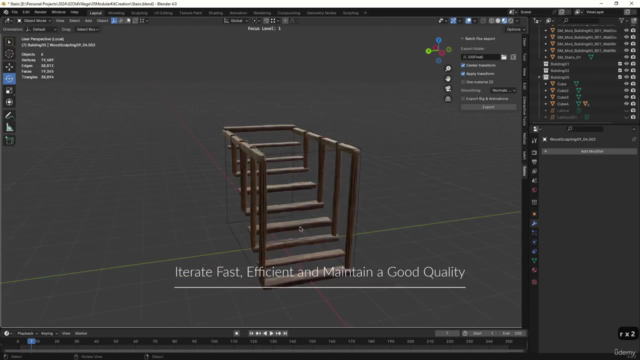Click the Add Modifier button
The height and width of the screenshot is (360, 640).
tap(589, 151)
